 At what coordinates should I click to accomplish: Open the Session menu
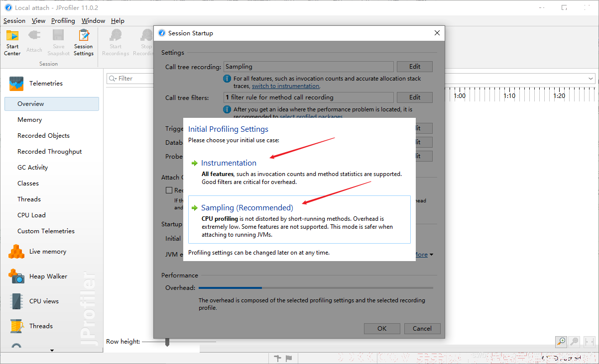(14, 21)
